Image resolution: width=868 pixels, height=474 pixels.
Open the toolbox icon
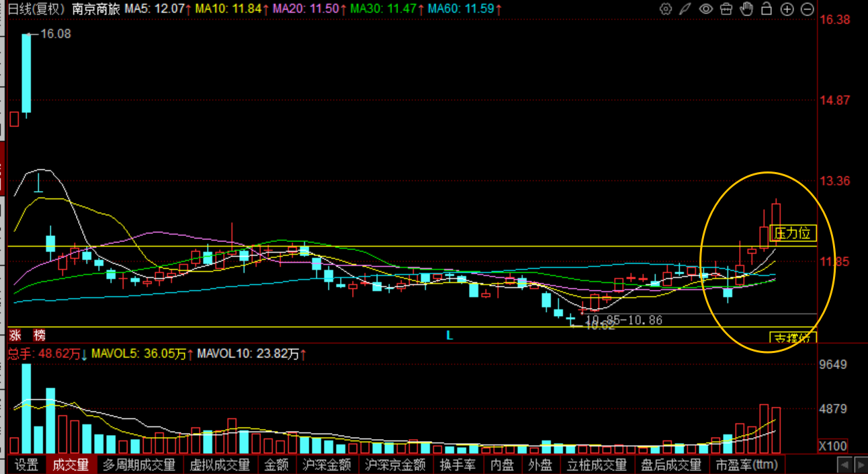coord(726,9)
